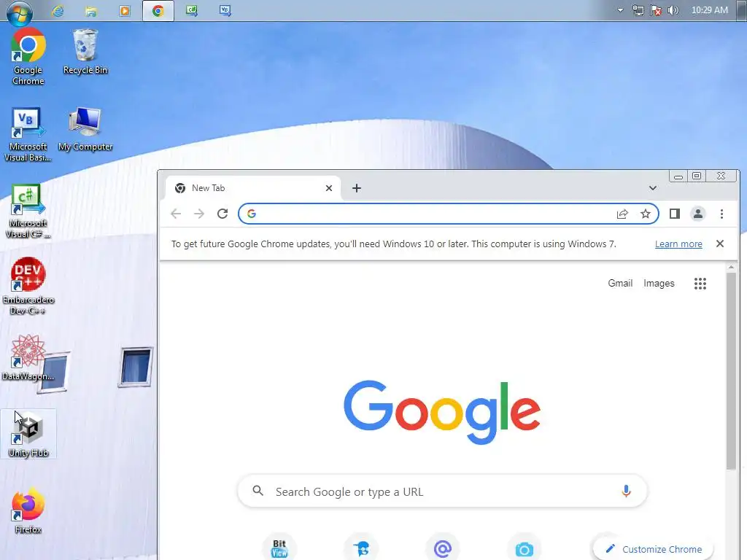Select Embarcadero Dev-C++ desktop shortcut

[x=28, y=286]
